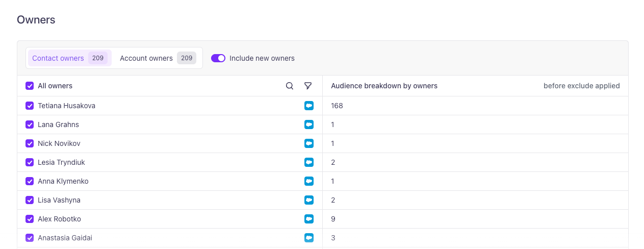The height and width of the screenshot is (249, 644).
Task: Uncheck Lesia Tryndiuk checkbox
Action: point(30,162)
